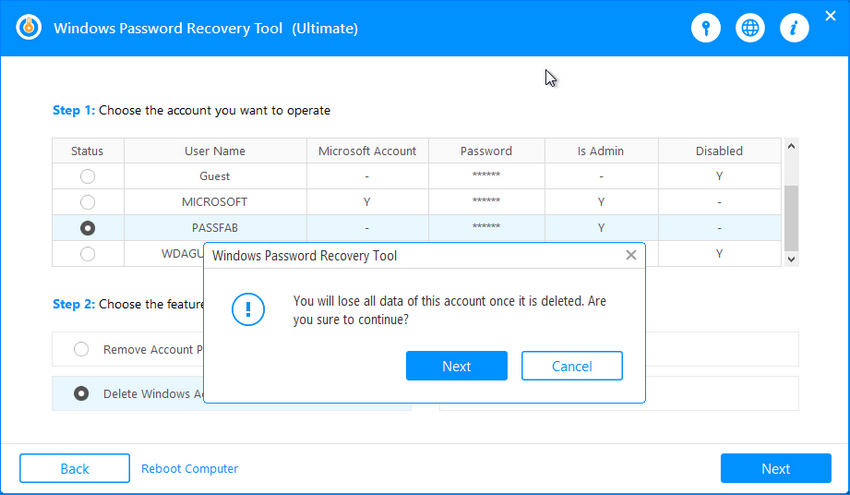This screenshot has width=850, height=495.
Task: Choose the Delete Windows Account option
Action: pyautogui.click(x=81, y=394)
